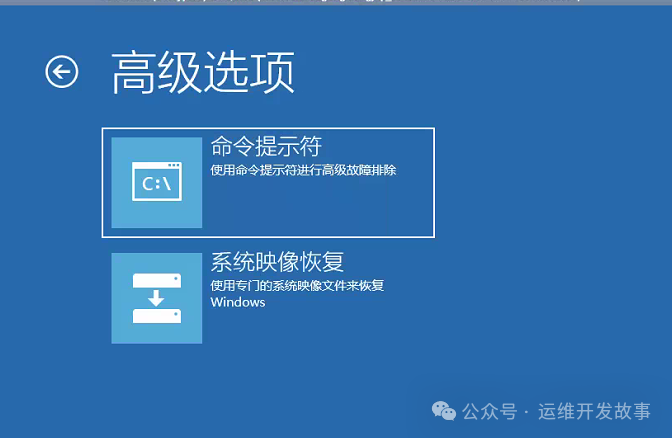The image size is (672, 438).
Task: Click the back arrow circle icon
Action: pyautogui.click(x=61, y=71)
